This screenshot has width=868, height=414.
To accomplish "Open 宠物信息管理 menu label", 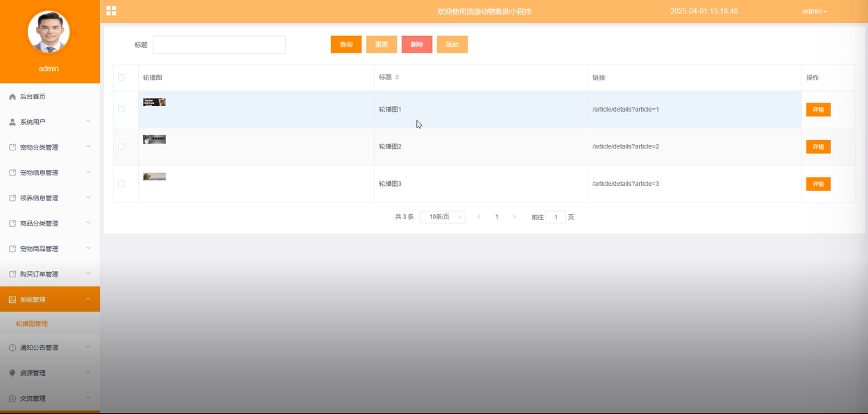I will [39, 173].
